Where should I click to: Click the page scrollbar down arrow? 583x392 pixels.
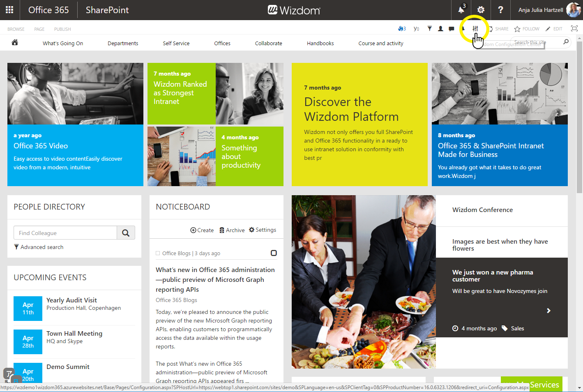pyautogui.click(x=579, y=388)
